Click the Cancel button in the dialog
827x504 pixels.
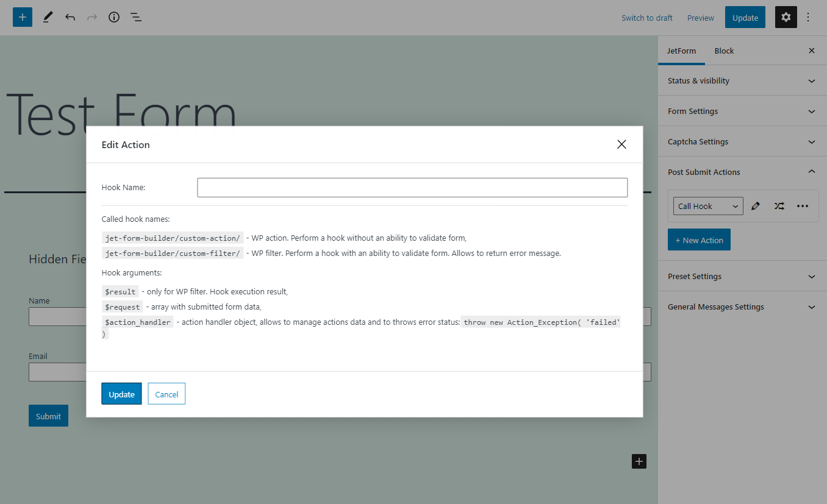pyautogui.click(x=166, y=394)
